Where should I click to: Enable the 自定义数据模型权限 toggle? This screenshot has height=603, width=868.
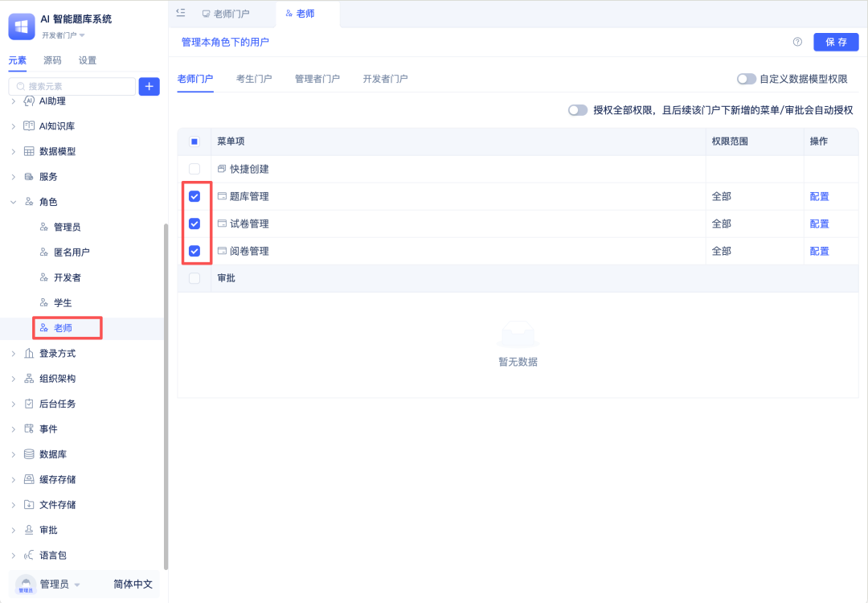(x=747, y=79)
